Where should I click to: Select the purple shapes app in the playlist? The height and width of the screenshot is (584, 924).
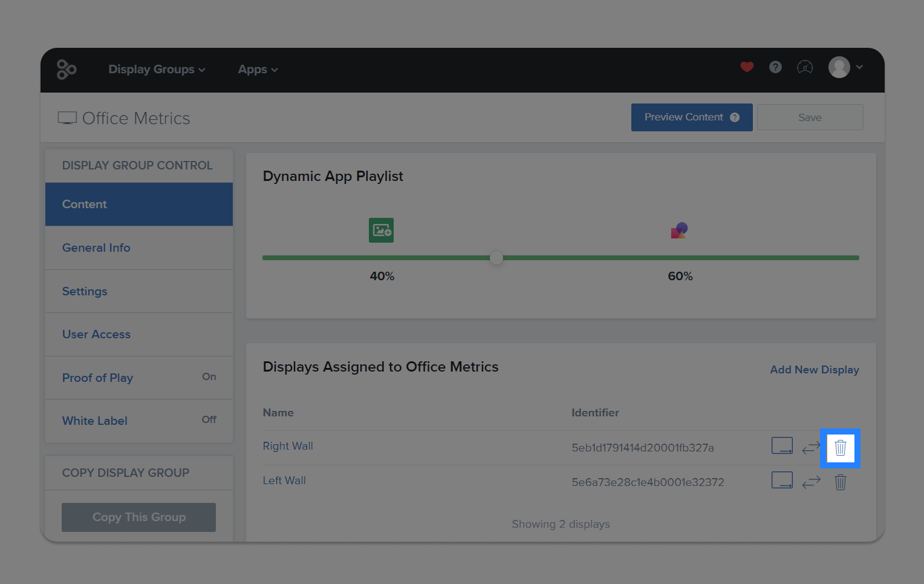tap(679, 230)
